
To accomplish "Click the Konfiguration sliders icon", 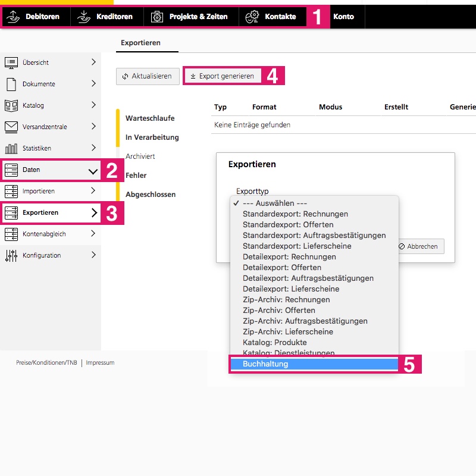I will tap(11, 255).
